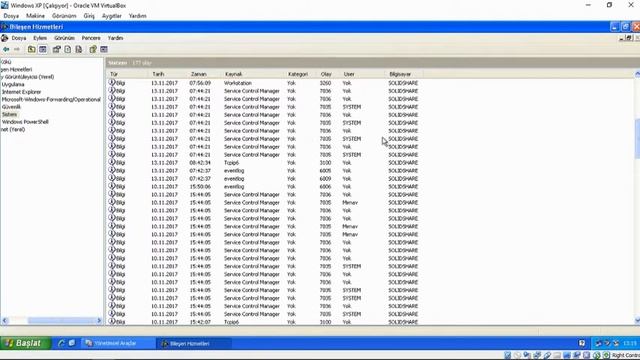Go back with the green back arrow
This screenshot has width=640, height=360.
click(6, 49)
